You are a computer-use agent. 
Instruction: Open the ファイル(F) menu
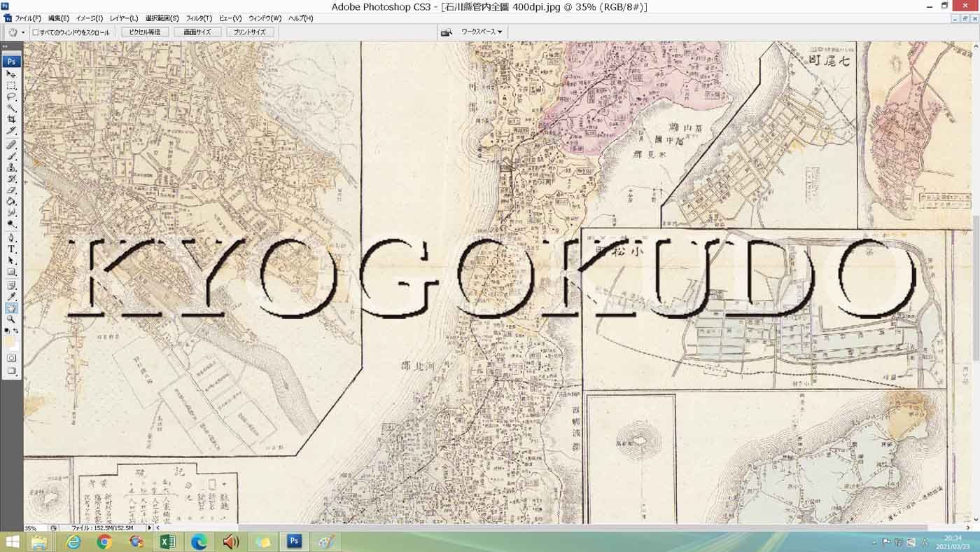(x=28, y=18)
